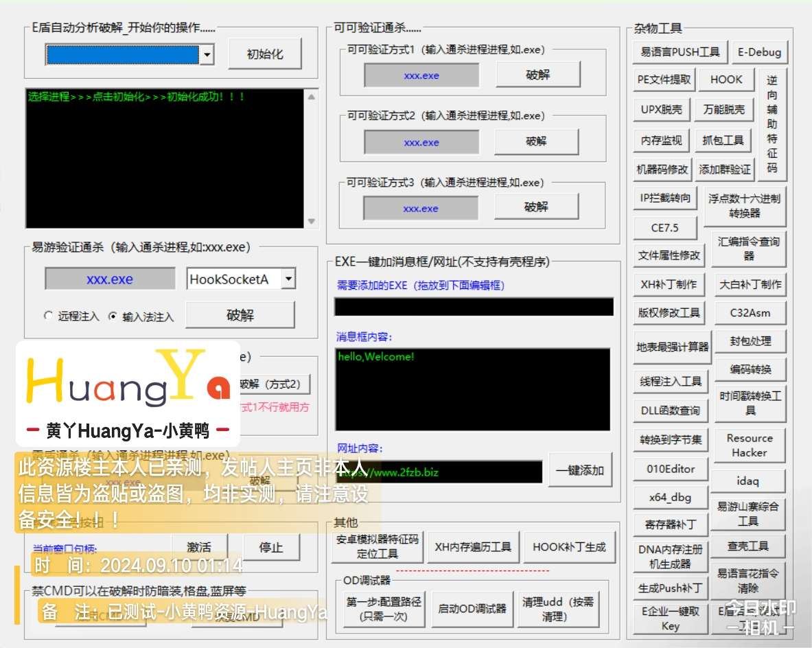Image resolution: width=812 pixels, height=648 pixels.
Task: Open 易语言PUSH工具
Action: tap(680, 51)
